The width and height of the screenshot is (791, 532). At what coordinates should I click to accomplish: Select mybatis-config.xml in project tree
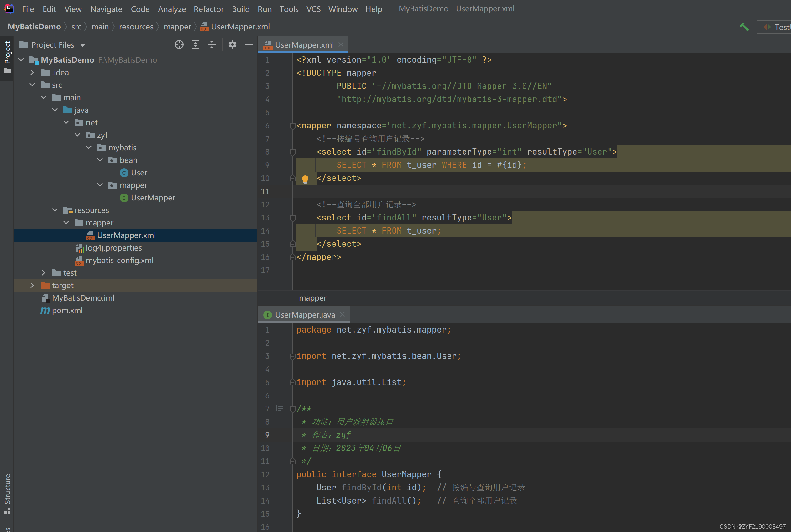(119, 260)
